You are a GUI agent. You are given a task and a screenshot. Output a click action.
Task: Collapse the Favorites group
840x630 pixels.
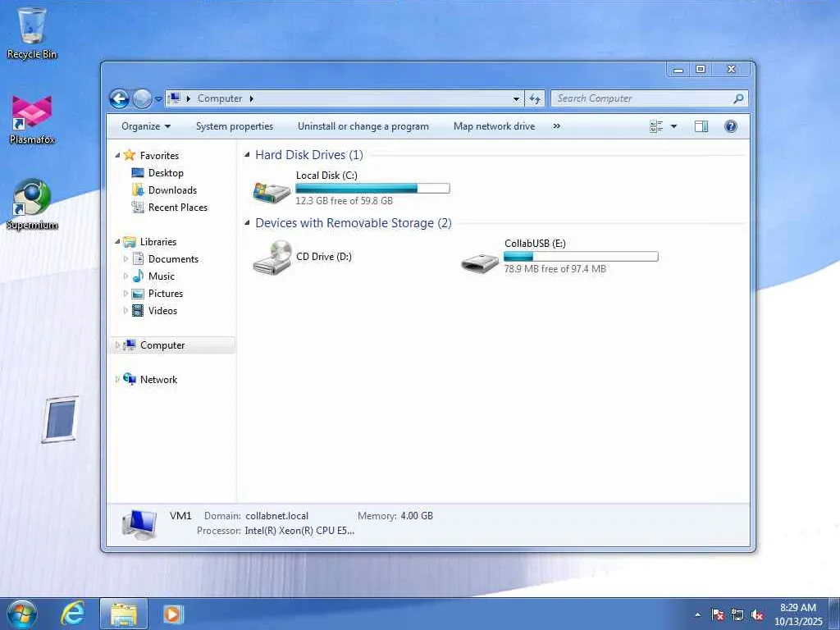point(117,156)
